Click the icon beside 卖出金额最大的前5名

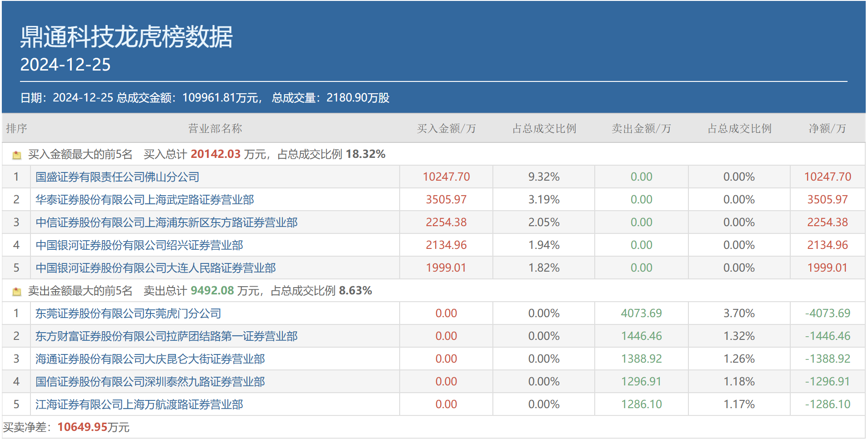click(17, 292)
